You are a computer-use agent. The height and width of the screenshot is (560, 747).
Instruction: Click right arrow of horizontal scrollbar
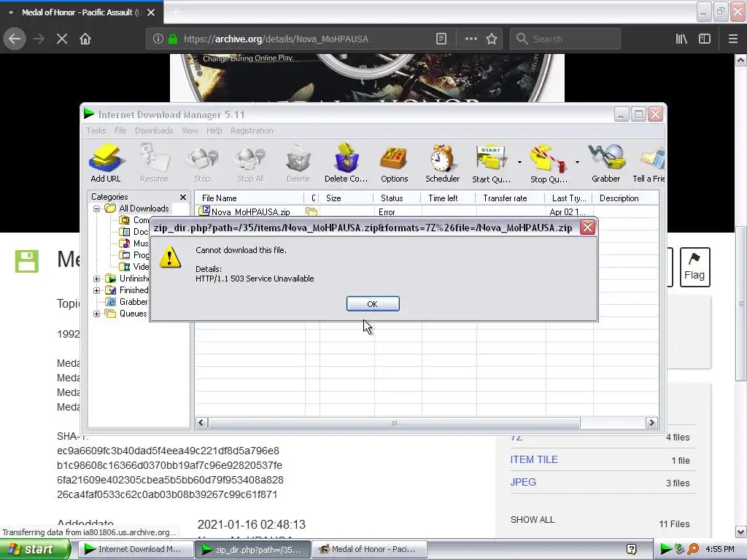point(651,423)
